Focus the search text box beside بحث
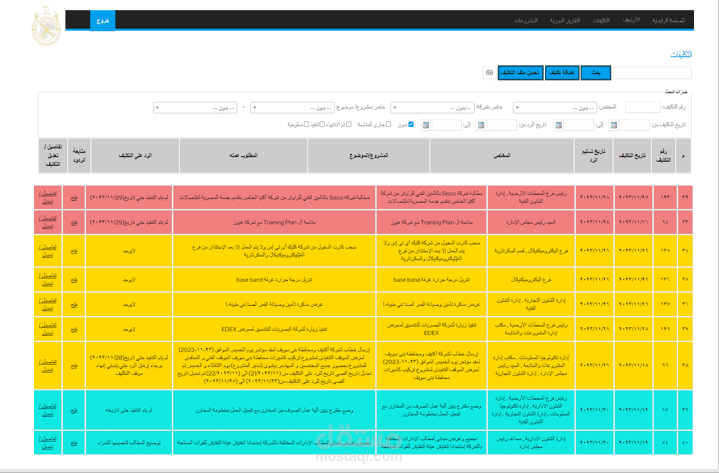The width and height of the screenshot is (719, 473). 652,73
